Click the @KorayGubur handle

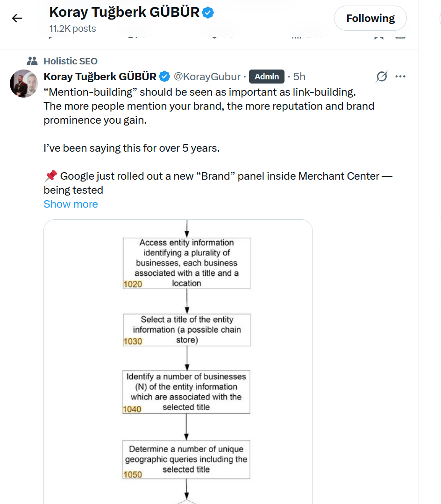(207, 77)
